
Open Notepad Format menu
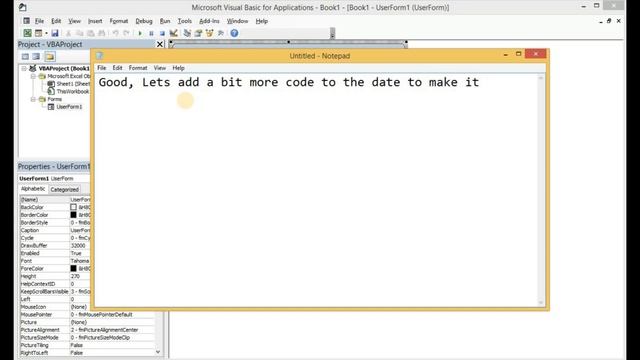[138, 68]
